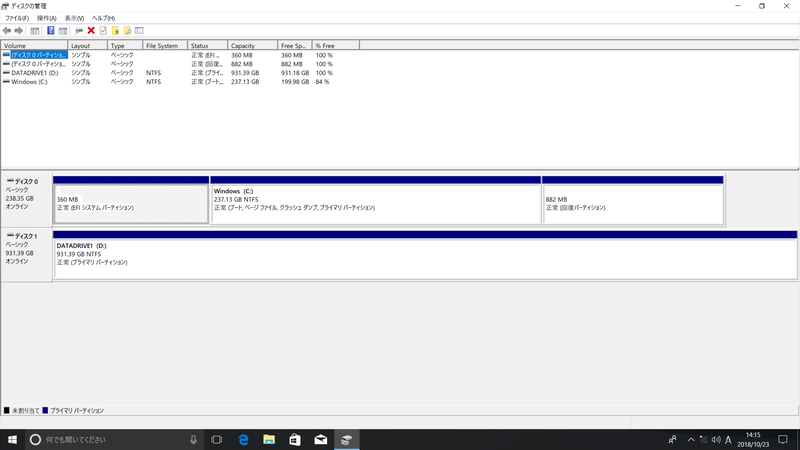Open the network status tray icon
Screen dimensions: 800x450
704,439
